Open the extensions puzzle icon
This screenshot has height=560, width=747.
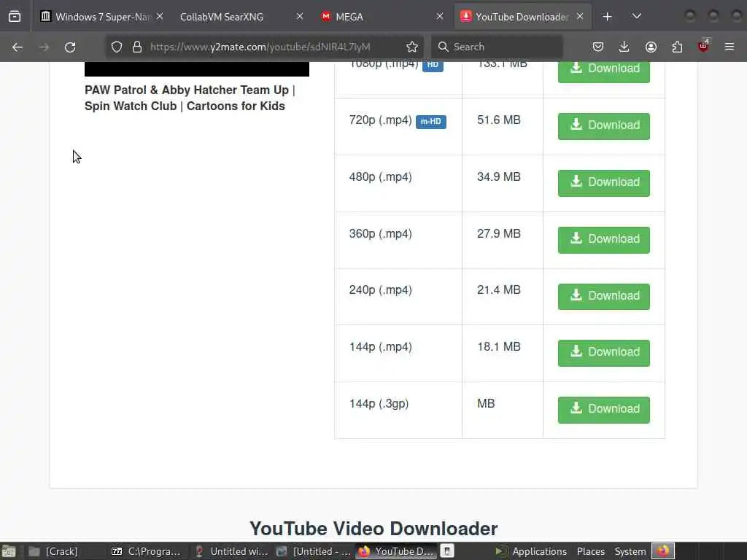click(677, 47)
